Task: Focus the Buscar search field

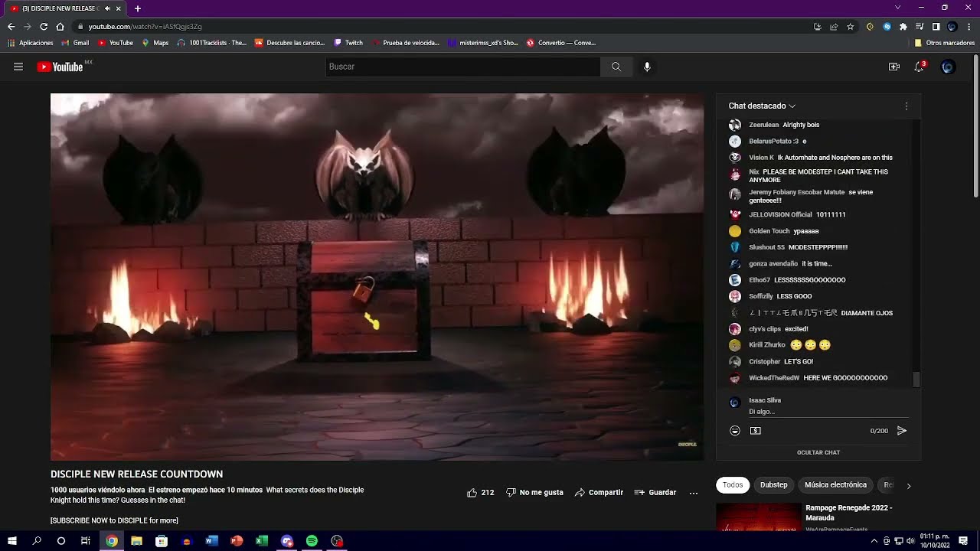Action: pyautogui.click(x=462, y=67)
